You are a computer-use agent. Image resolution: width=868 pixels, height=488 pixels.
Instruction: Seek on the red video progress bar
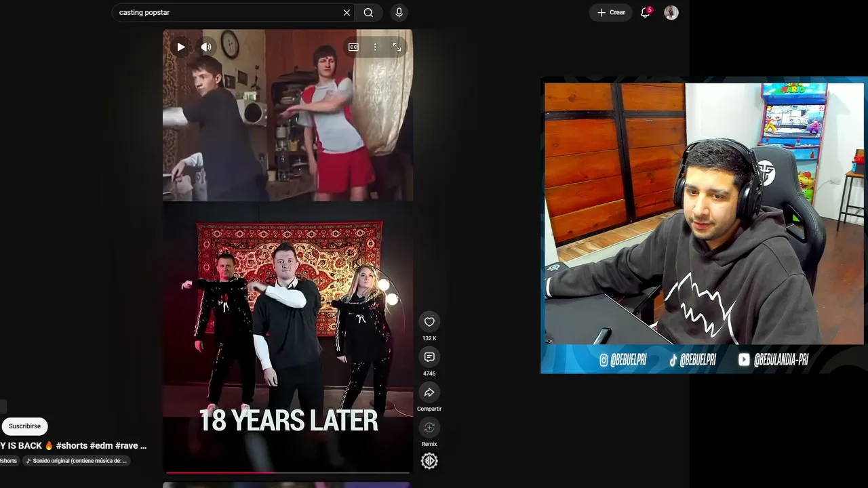[288, 472]
